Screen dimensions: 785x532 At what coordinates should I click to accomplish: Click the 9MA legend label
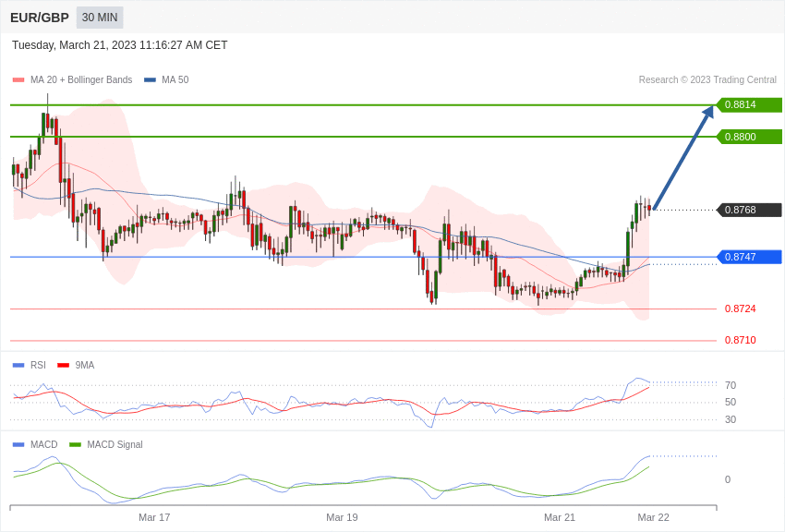point(85,365)
